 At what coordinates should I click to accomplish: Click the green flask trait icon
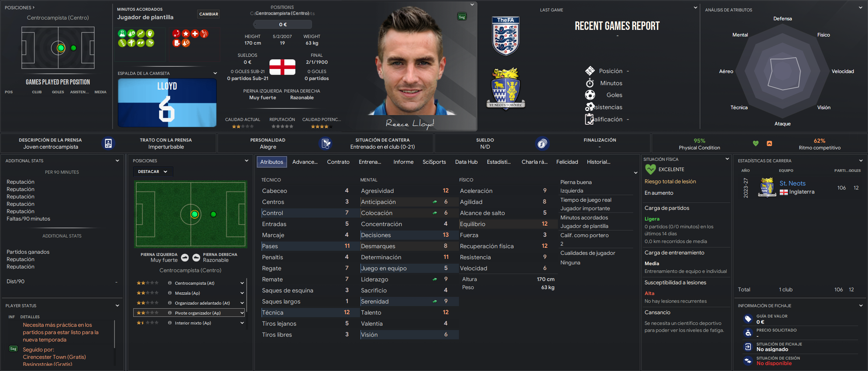click(122, 34)
